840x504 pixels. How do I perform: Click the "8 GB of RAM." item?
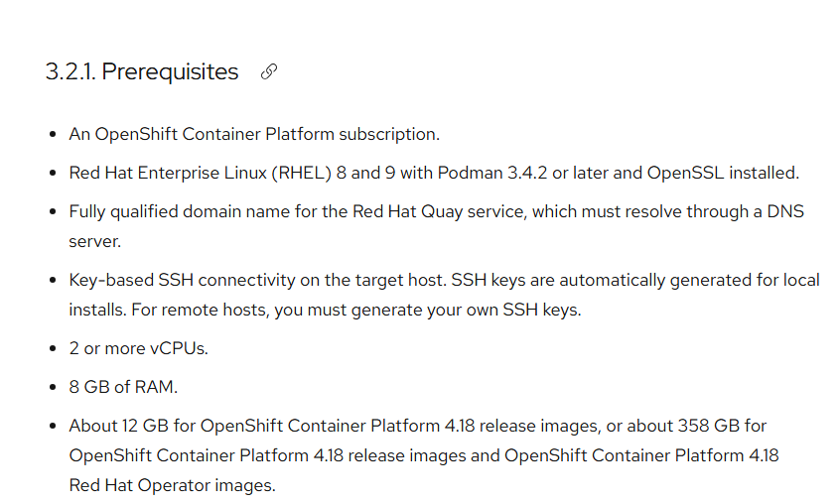(x=123, y=387)
